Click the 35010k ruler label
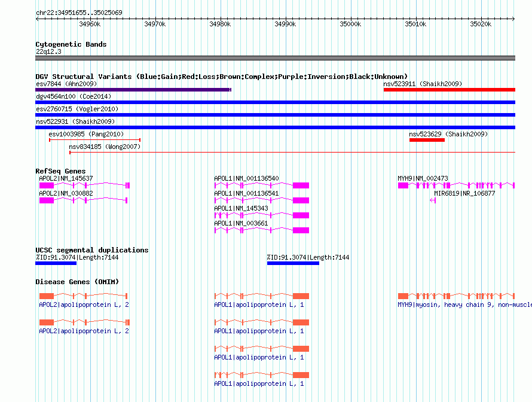Viewport: 532px width, 402px height. (x=415, y=24)
